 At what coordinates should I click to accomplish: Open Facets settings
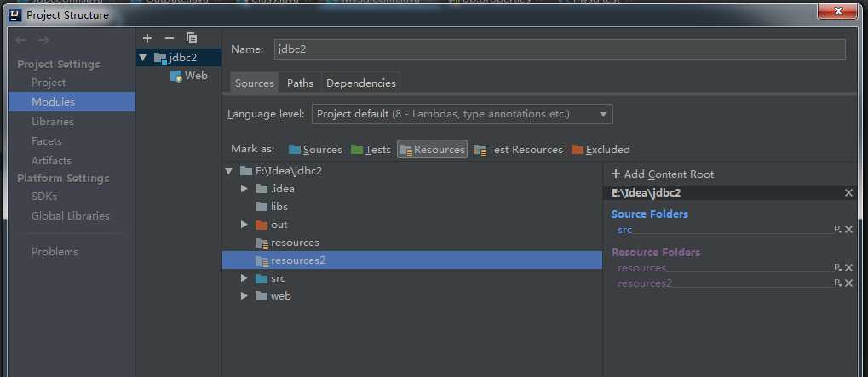(47, 141)
